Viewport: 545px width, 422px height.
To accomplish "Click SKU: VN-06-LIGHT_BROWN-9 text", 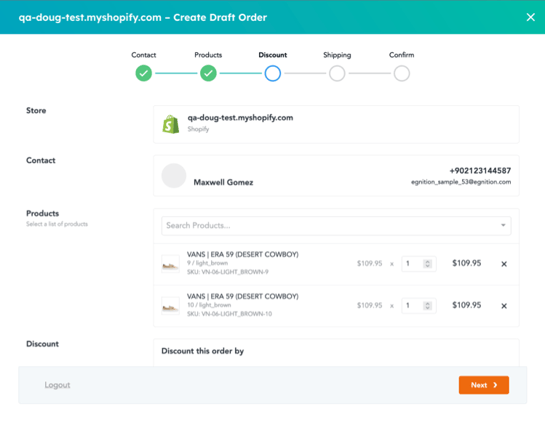I will click(228, 272).
